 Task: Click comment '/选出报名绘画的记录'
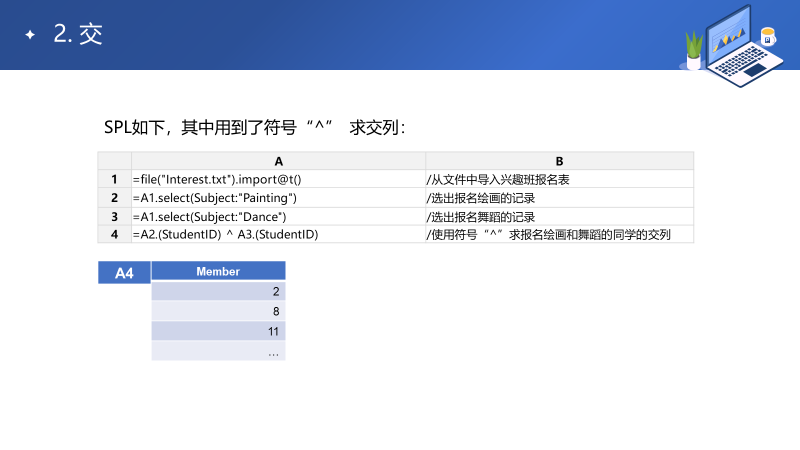coord(559,198)
